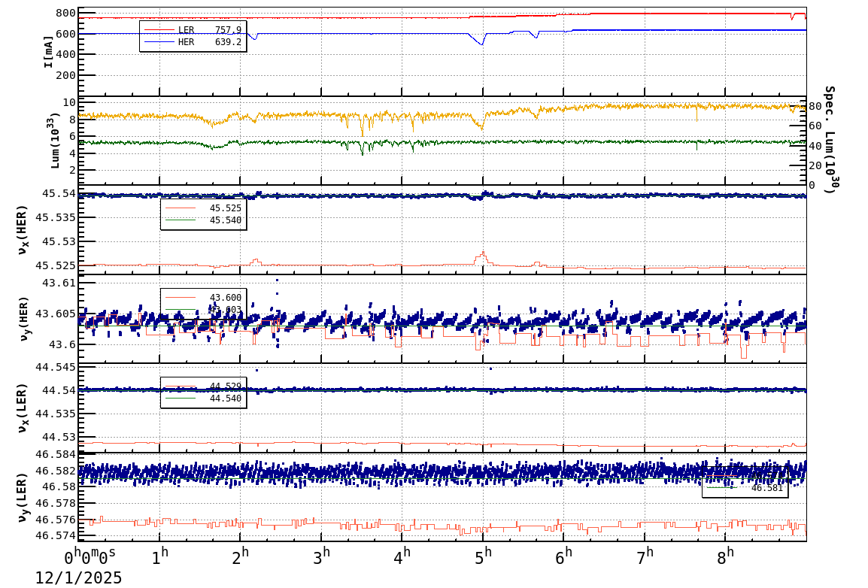Click the 43.600 legend entry in νy(HER) panel
The image size is (868, 588).
(203, 298)
